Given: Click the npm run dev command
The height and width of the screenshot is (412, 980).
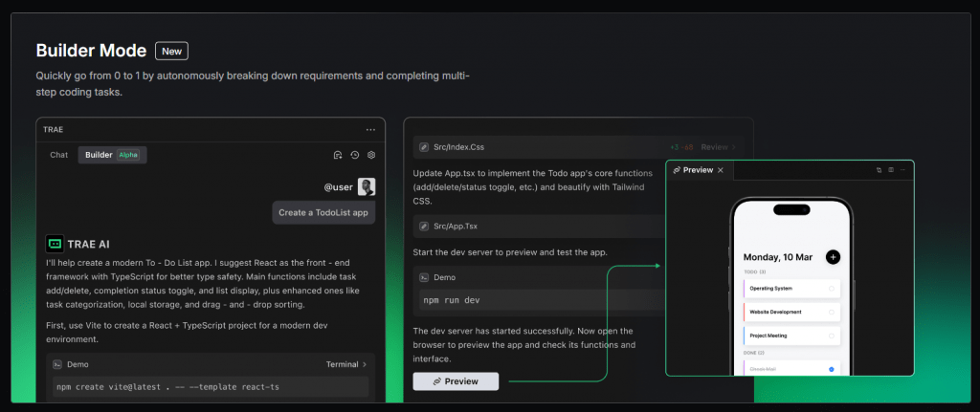Looking at the screenshot, I should (x=542, y=300).
